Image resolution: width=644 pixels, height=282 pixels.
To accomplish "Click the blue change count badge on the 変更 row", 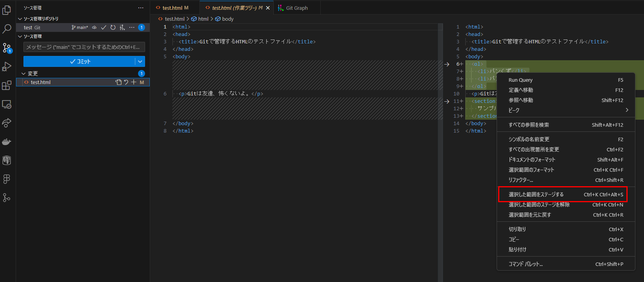I will point(142,74).
